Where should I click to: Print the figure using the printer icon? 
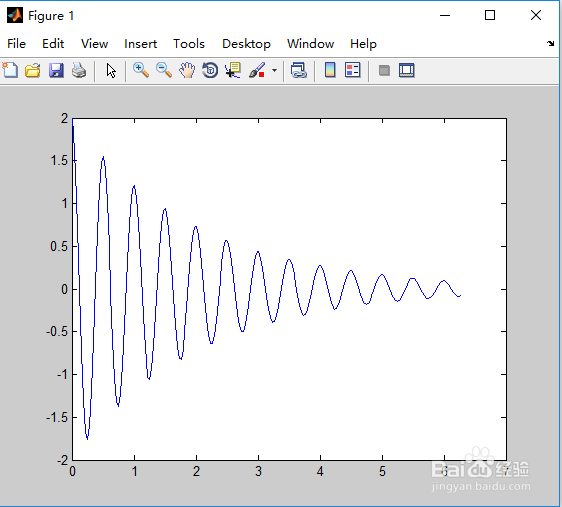pyautogui.click(x=79, y=70)
